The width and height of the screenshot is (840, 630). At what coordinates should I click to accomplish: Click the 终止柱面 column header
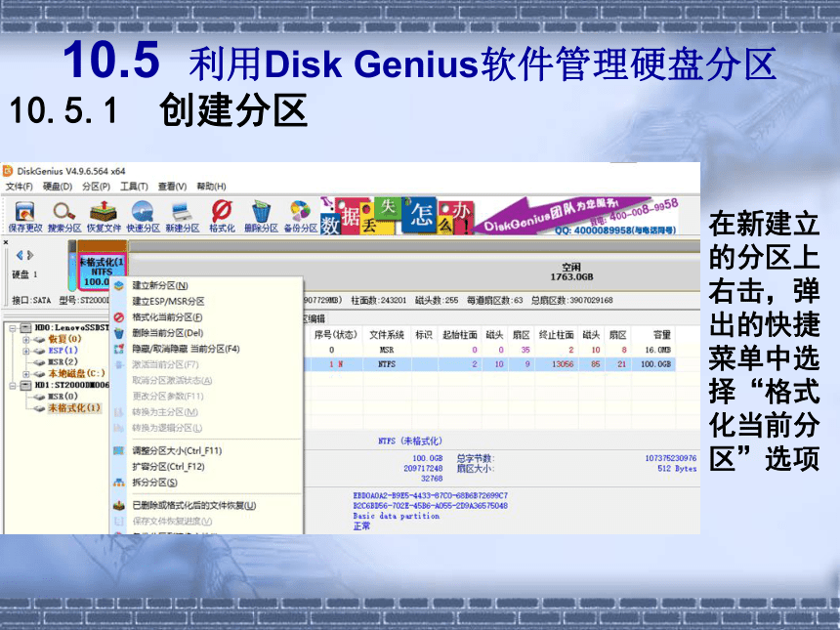coord(556,335)
